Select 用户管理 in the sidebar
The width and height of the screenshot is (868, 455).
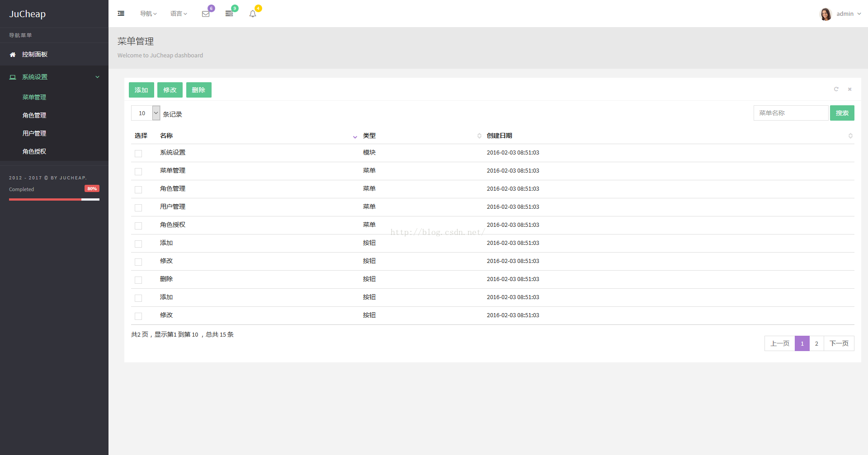pos(34,133)
